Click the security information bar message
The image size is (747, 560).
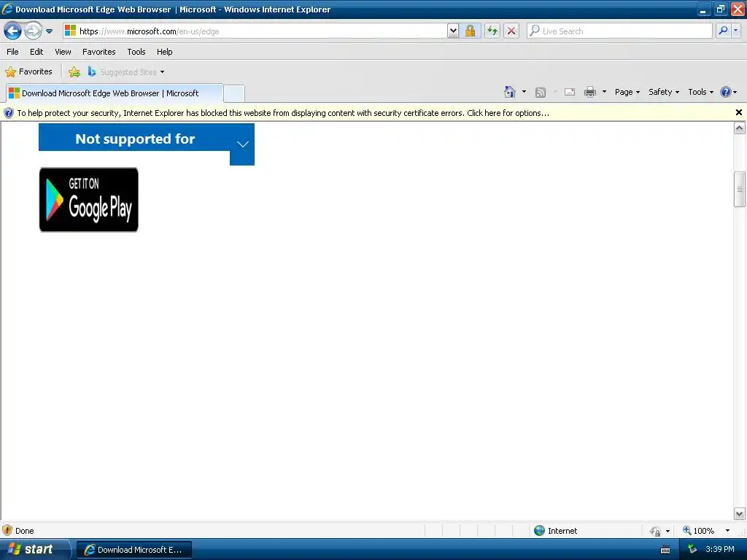coord(283,113)
